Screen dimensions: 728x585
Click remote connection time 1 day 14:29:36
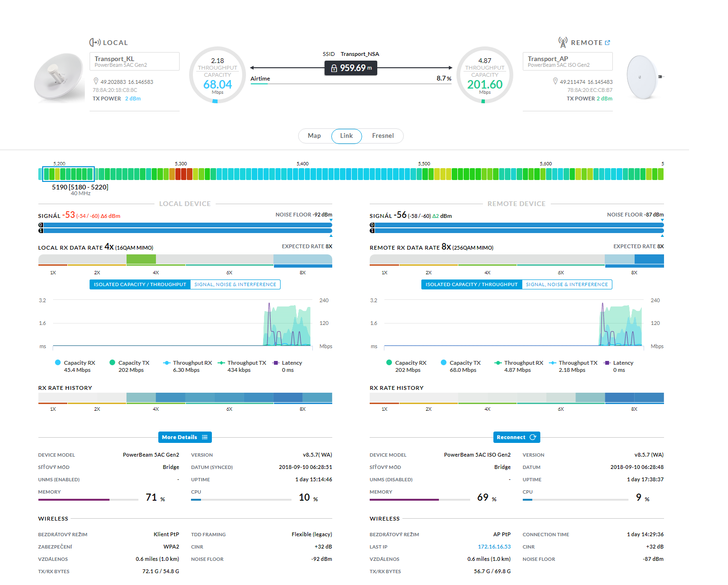645,534
